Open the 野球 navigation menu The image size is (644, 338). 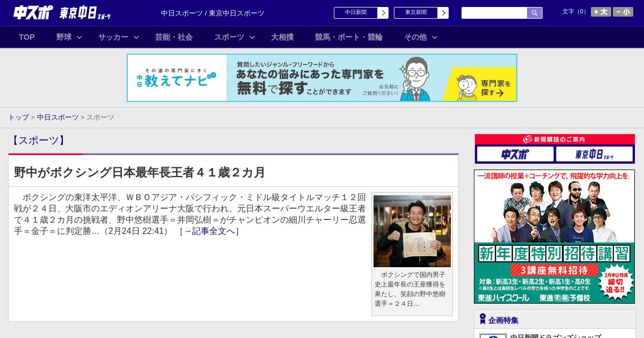pos(64,37)
